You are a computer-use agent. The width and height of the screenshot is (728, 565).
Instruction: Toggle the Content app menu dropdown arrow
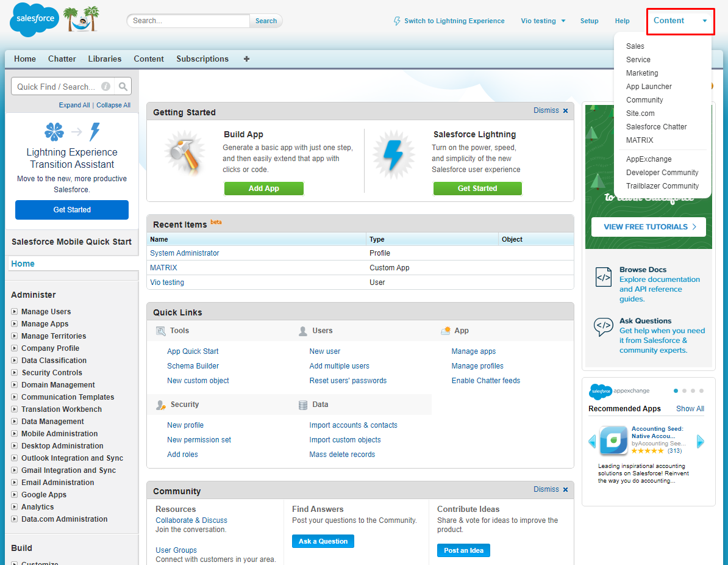(x=704, y=21)
